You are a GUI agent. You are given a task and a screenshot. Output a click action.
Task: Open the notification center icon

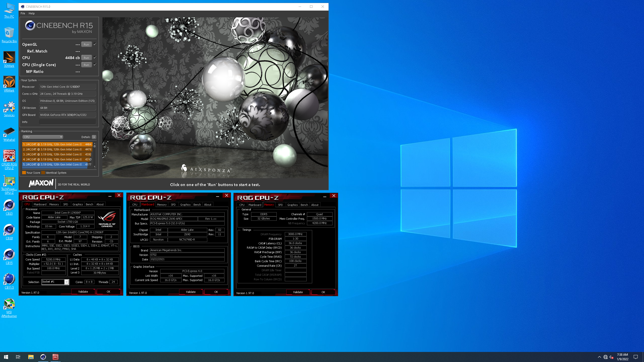tap(636, 357)
